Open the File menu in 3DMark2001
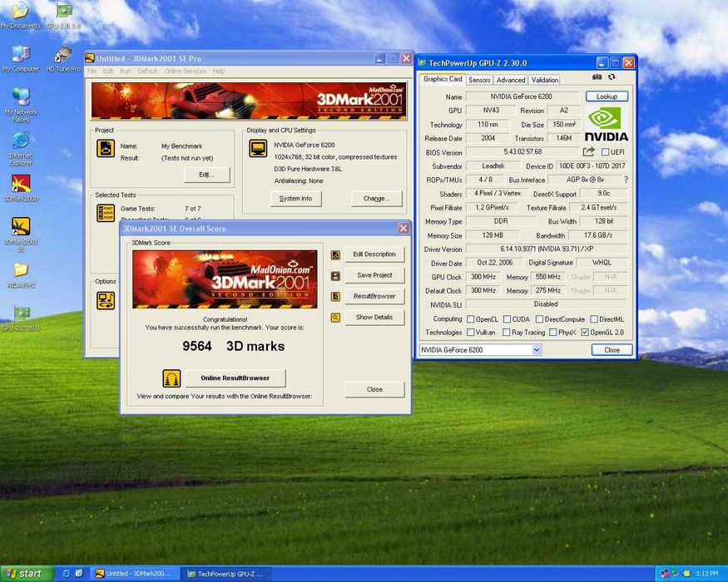Screen dimensions: 728x582 92,71
